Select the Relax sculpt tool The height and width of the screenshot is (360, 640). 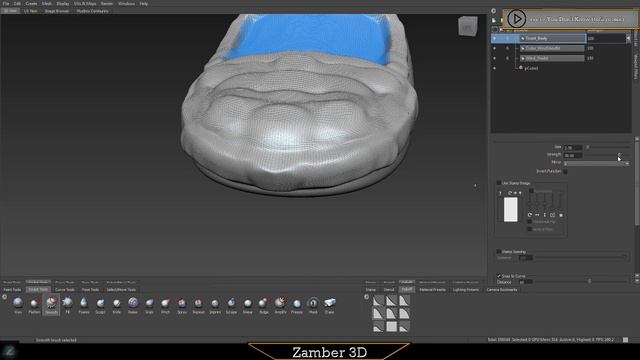click(133, 305)
